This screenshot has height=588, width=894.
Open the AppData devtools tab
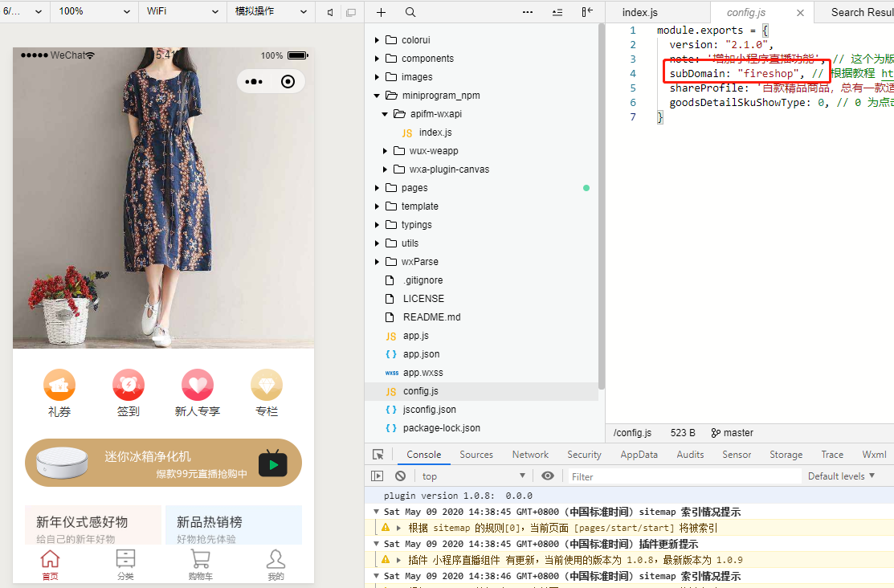639,455
